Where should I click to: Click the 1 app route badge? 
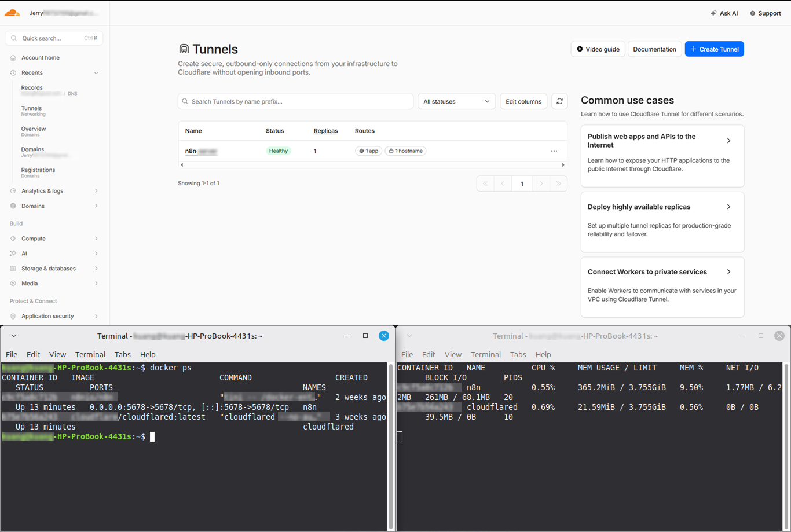coord(368,151)
